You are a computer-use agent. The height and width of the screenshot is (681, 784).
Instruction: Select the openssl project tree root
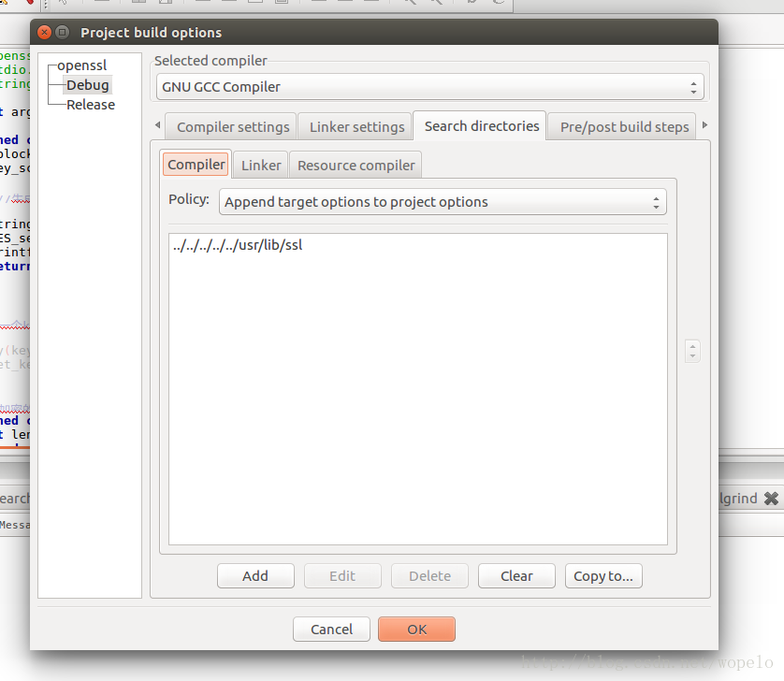pos(82,65)
